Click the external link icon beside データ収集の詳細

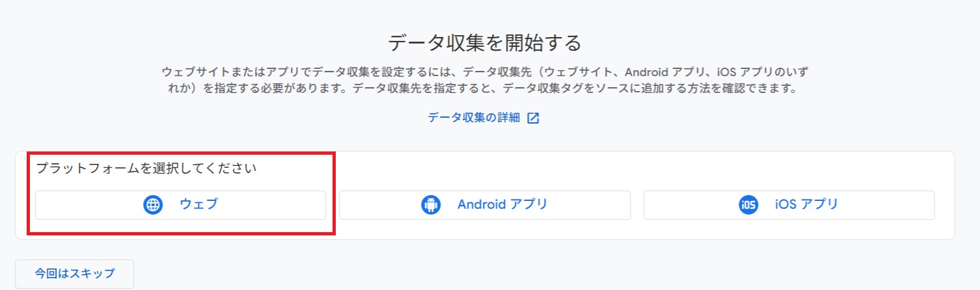pos(533,118)
